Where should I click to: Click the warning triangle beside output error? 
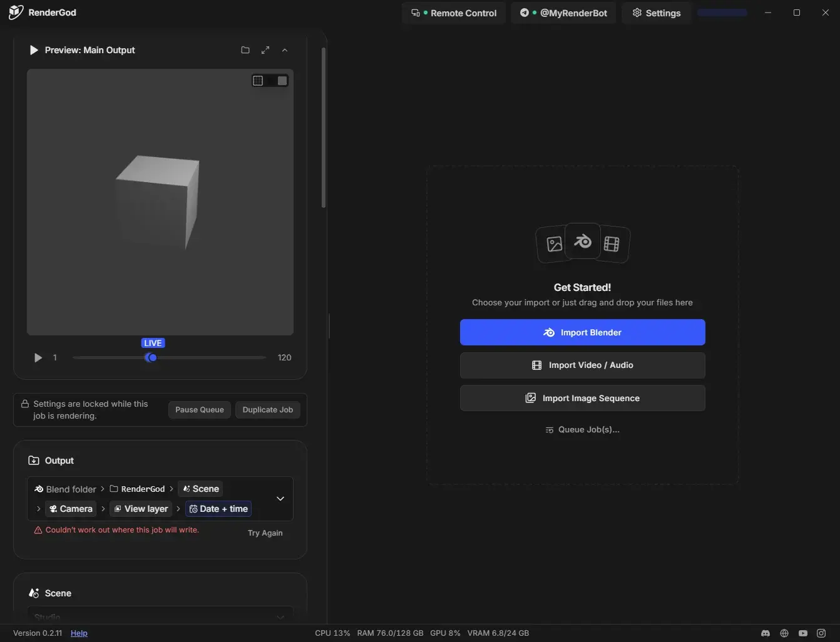[38, 530]
